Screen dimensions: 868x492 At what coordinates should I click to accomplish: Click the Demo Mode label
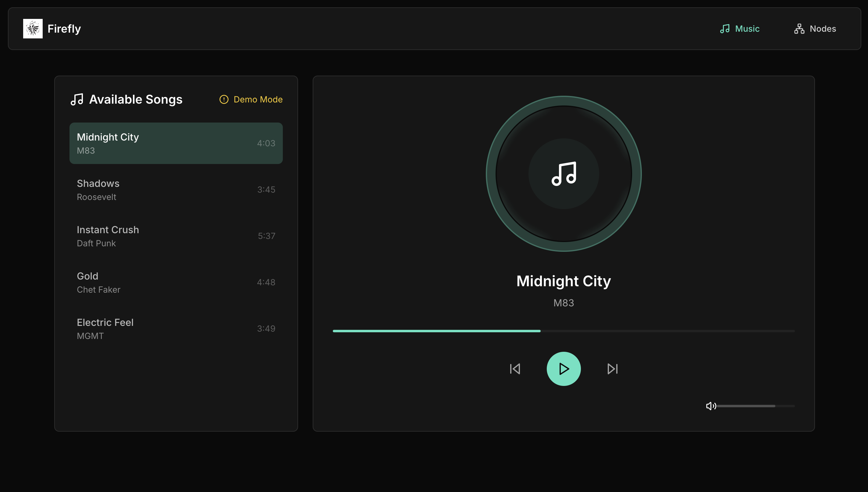(x=258, y=99)
